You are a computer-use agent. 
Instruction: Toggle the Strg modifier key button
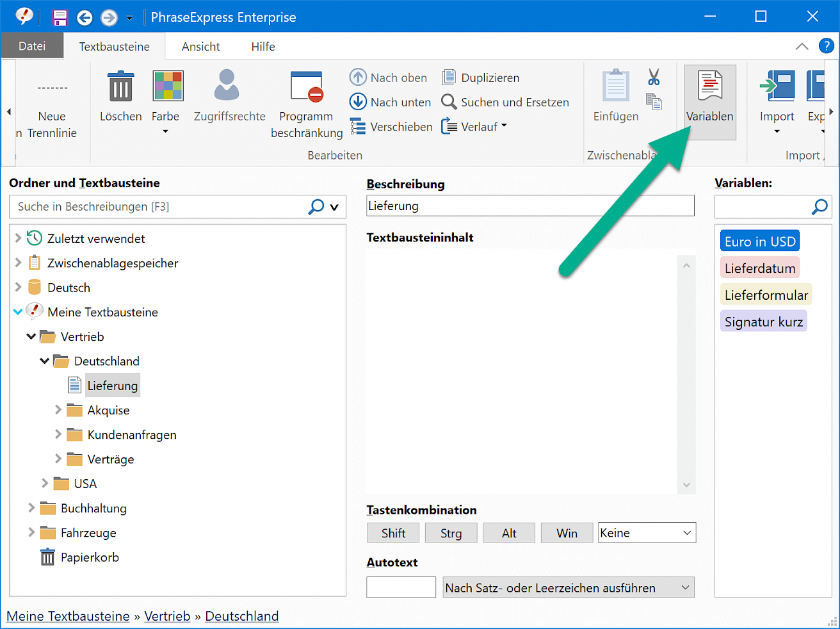click(451, 533)
